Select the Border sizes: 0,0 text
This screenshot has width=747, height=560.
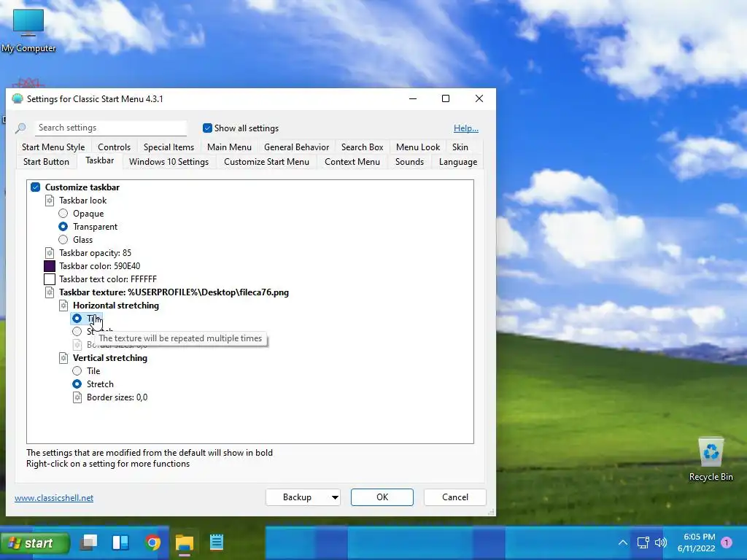tap(117, 397)
